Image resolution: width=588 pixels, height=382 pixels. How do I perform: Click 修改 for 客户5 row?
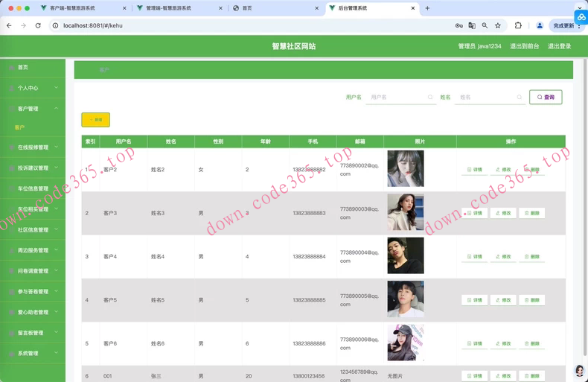coord(503,300)
